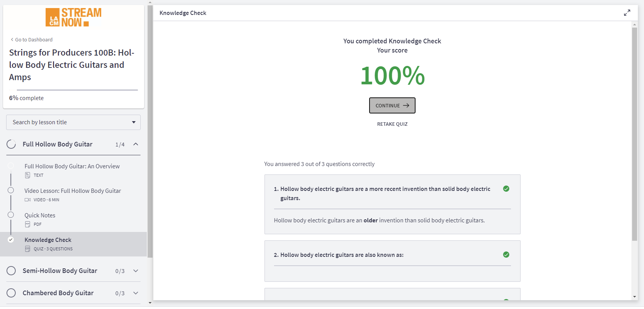Open the Search by lesson title dropdown

(x=73, y=122)
